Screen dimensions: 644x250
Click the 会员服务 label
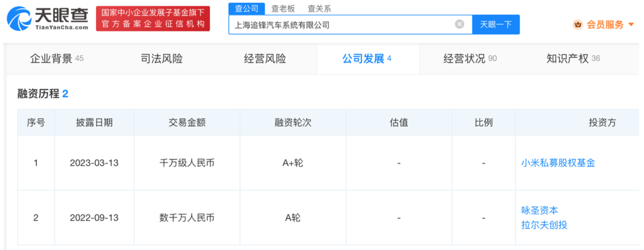[605, 25]
